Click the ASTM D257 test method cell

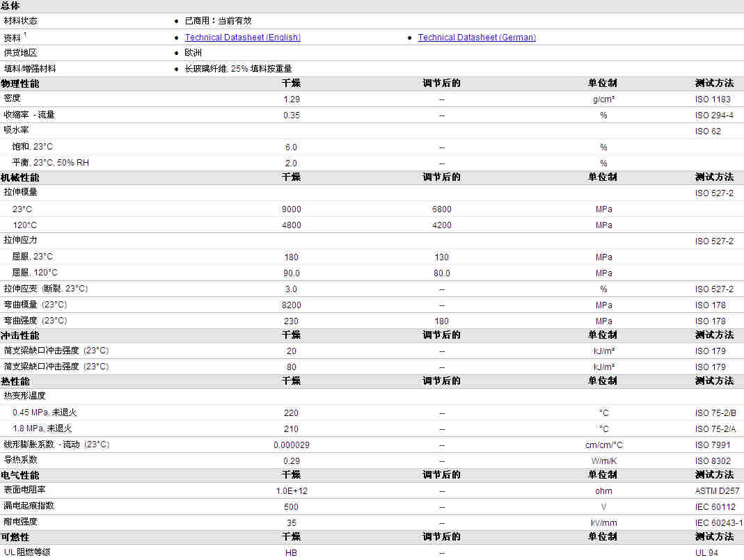[717, 491]
